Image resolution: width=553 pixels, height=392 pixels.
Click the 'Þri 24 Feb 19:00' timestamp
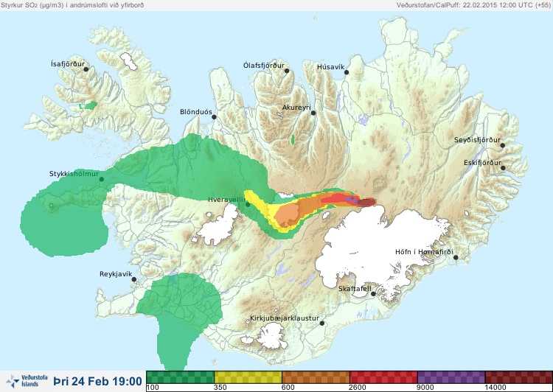pos(97,381)
